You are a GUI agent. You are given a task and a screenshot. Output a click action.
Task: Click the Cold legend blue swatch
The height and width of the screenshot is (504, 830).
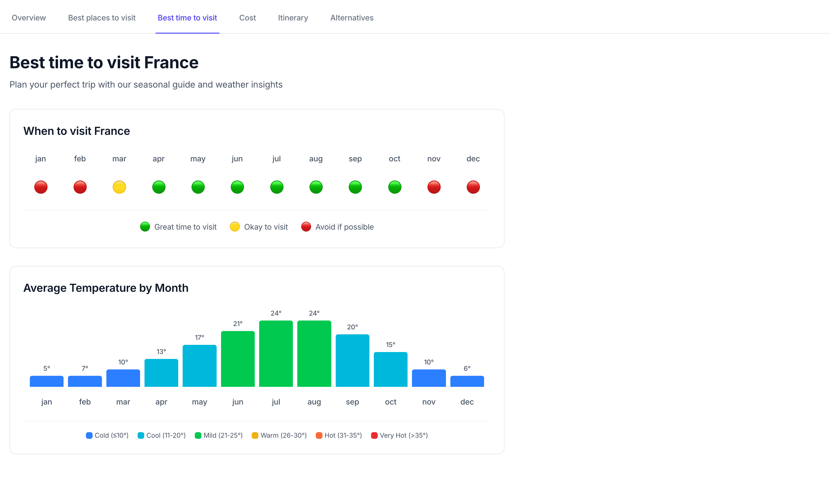click(89, 435)
